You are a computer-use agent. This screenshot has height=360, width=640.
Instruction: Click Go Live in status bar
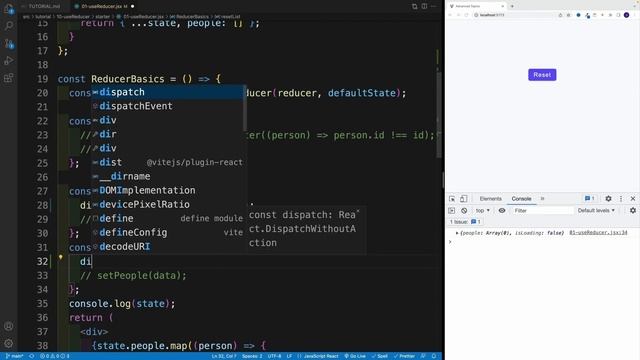pyautogui.click(x=355, y=356)
